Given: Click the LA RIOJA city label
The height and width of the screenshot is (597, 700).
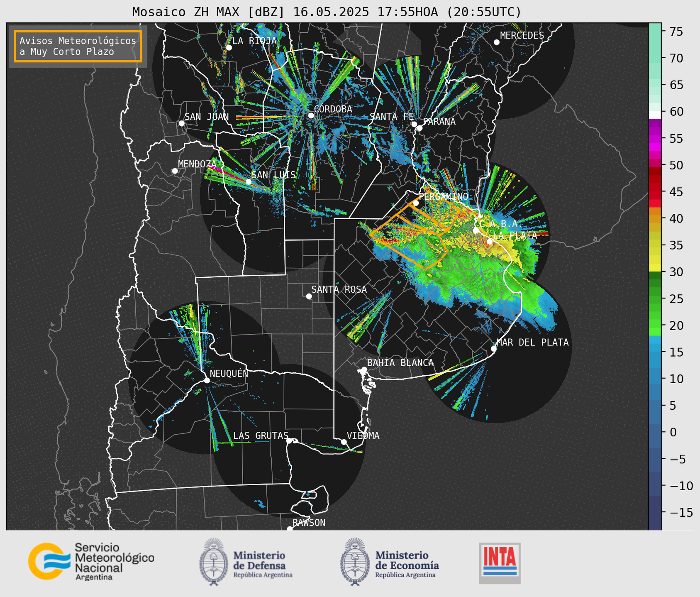Looking at the screenshot, I should (x=254, y=41).
